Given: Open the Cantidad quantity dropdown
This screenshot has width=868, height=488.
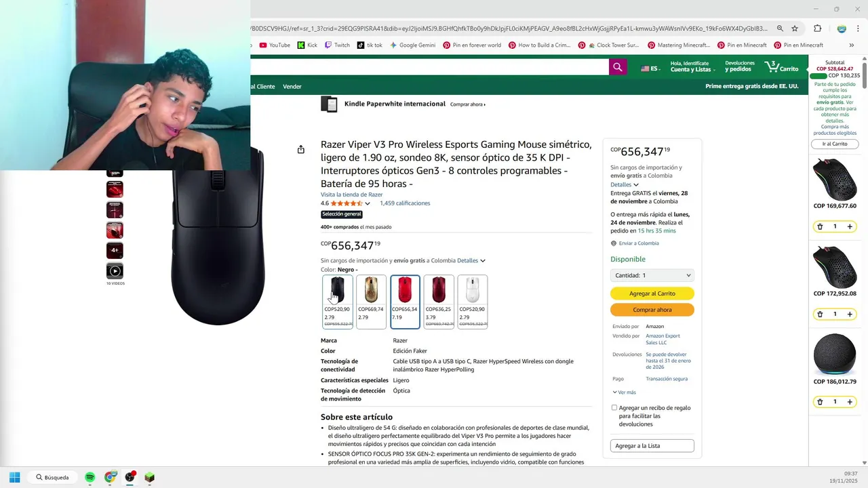Looking at the screenshot, I should [x=652, y=275].
